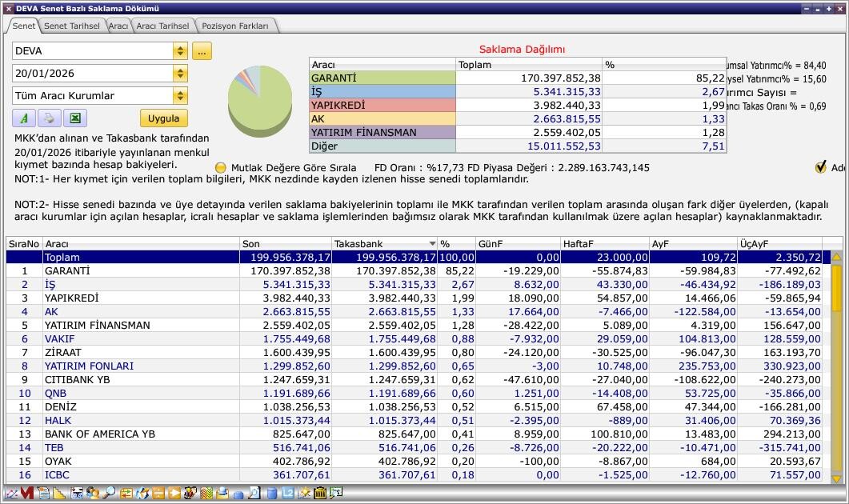849x504 pixels.
Task: Click the trash bin icon in bottom toolbar
Action: pos(320,494)
